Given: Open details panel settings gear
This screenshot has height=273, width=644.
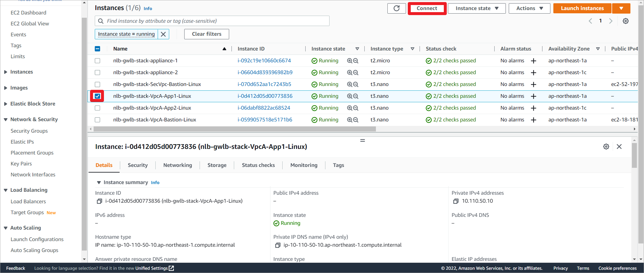Looking at the screenshot, I should (x=606, y=147).
